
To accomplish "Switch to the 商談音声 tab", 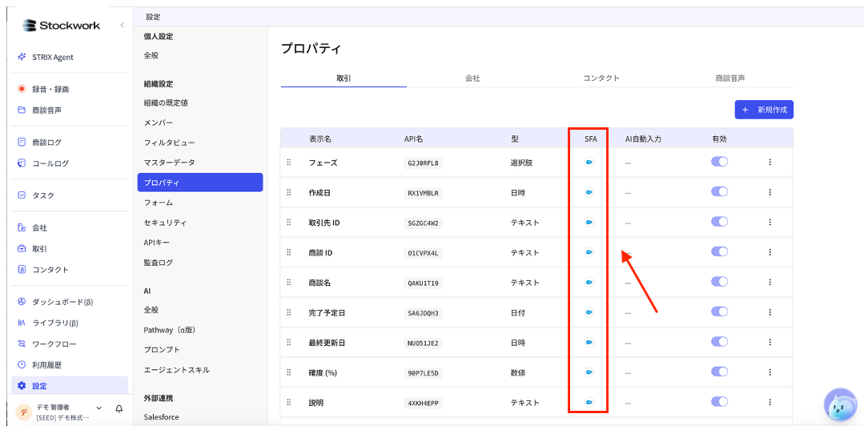I will (x=729, y=78).
